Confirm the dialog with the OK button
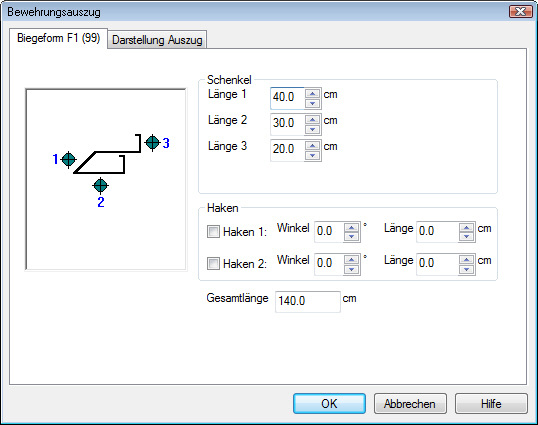 pos(329,404)
